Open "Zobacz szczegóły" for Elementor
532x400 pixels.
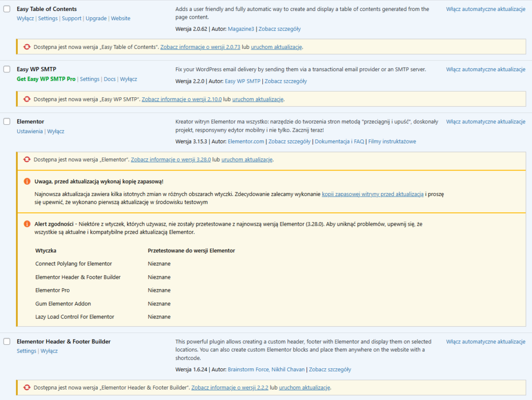click(x=289, y=141)
